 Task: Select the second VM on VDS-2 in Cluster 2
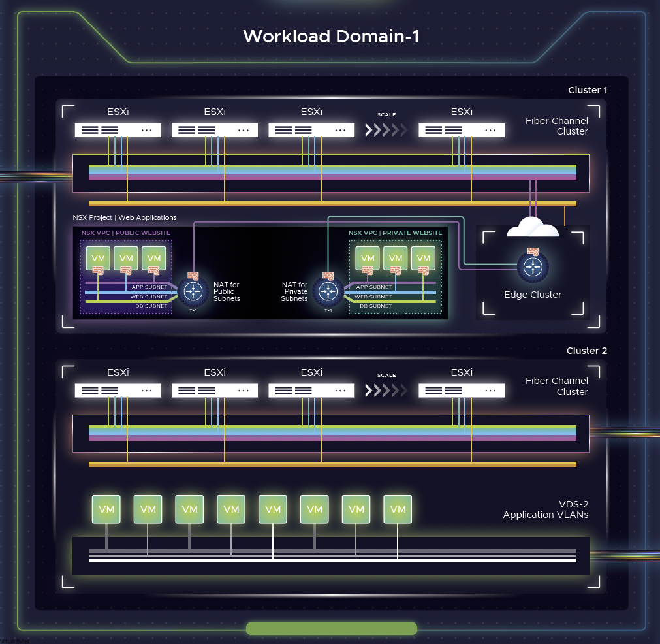click(148, 509)
